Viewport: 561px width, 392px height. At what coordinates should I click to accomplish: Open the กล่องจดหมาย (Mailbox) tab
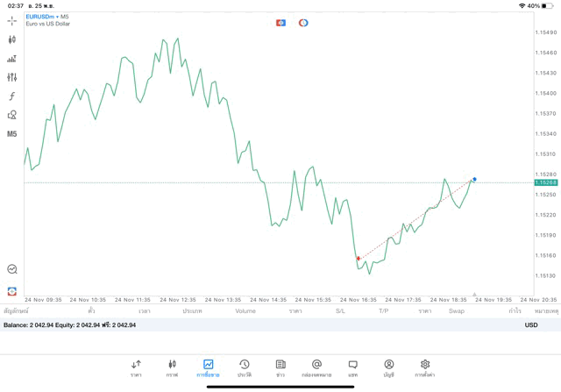click(316, 367)
